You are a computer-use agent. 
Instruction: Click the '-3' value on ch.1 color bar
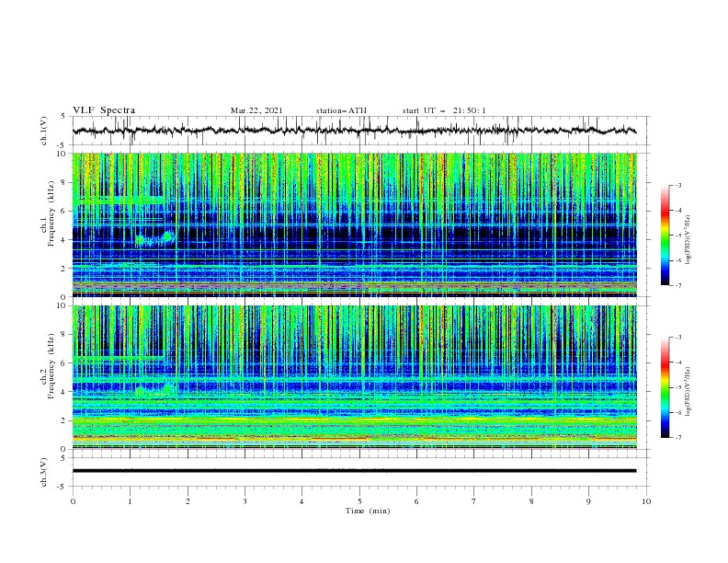coord(677,185)
